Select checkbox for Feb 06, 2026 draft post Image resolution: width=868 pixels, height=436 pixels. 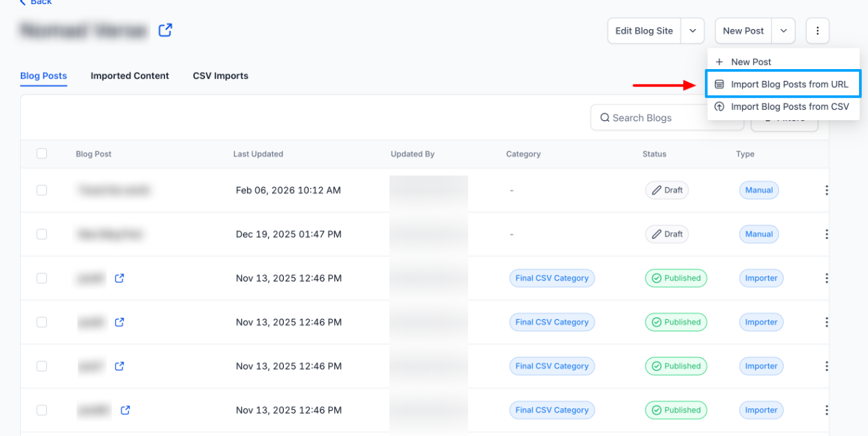[41, 190]
